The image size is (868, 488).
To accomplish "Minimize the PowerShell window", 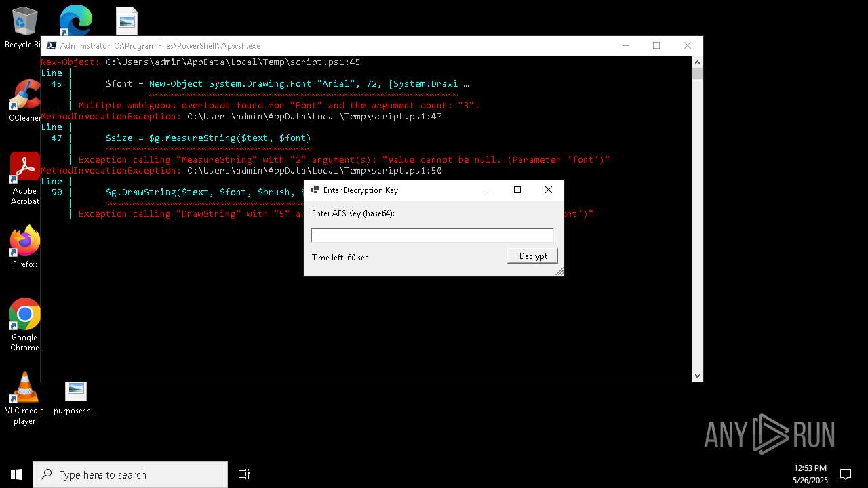I will click(x=625, y=46).
